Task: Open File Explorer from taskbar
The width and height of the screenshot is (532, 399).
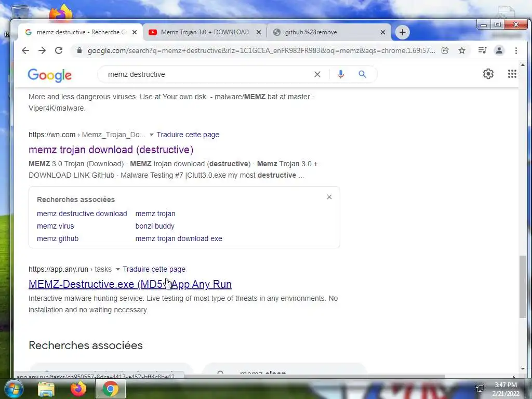Action: point(46,389)
